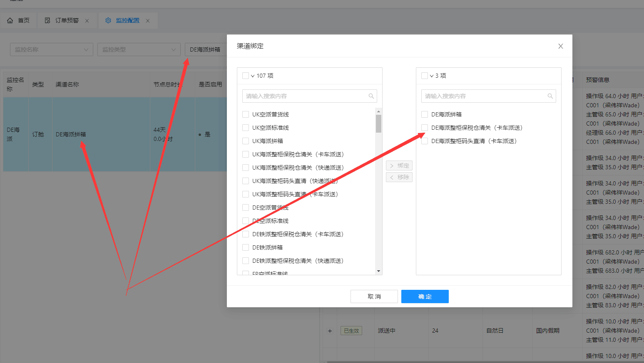This screenshot has width=644, height=363.
Task: Close the 订单预警 tab with its X
Action: 87,21
